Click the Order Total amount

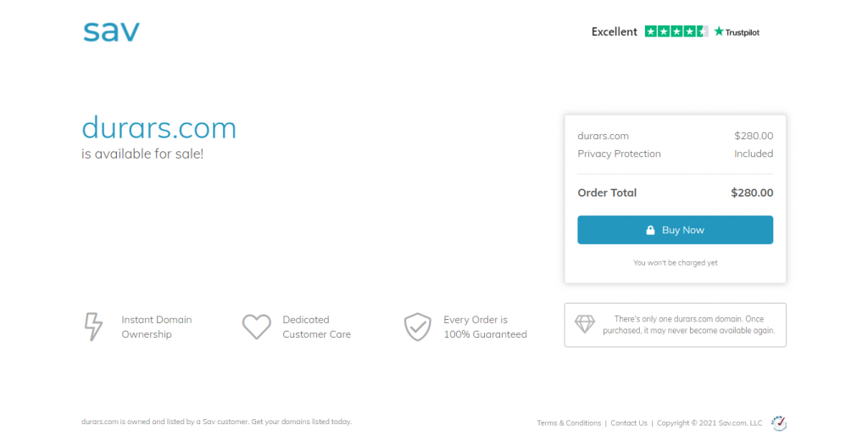click(x=752, y=193)
